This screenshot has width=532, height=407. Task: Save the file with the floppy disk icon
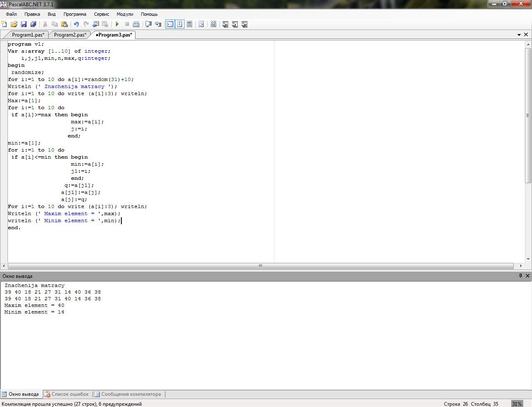[x=24, y=24]
